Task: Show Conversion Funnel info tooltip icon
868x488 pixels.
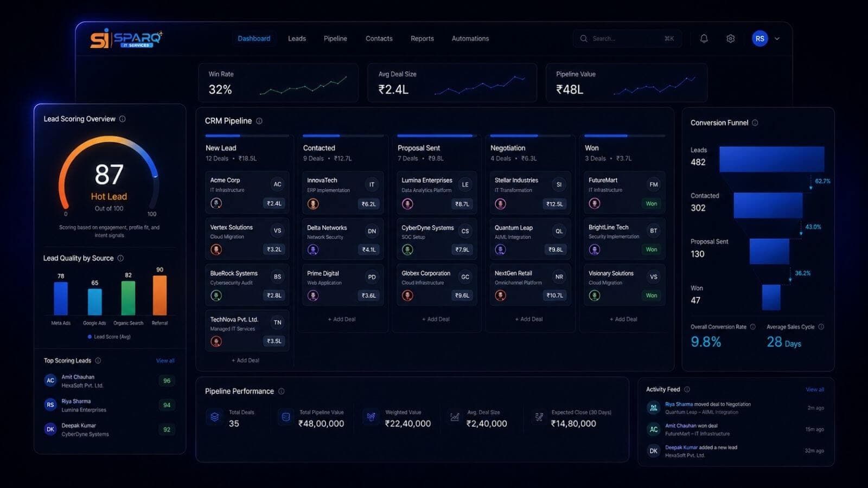Action: [x=755, y=123]
